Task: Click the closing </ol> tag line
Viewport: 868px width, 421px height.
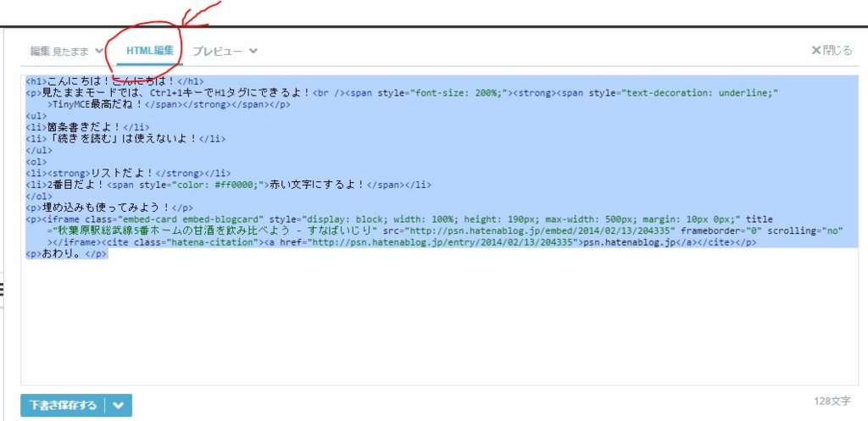Action: (x=39, y=197)
